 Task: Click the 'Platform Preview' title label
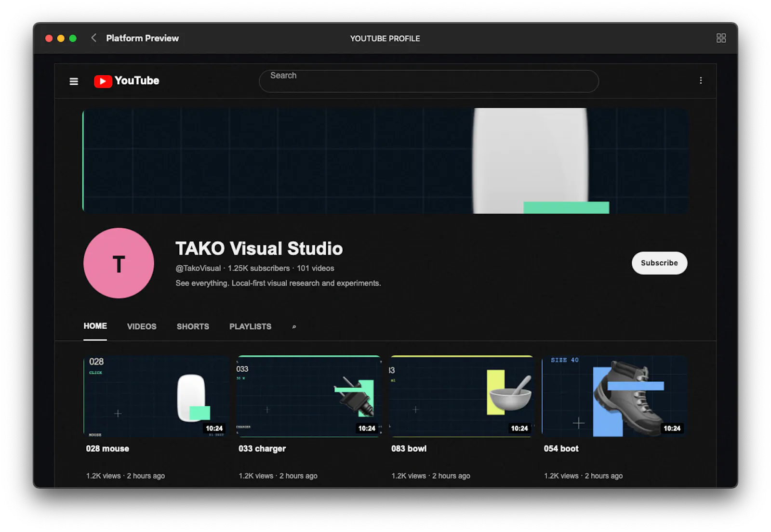(142, 38)
